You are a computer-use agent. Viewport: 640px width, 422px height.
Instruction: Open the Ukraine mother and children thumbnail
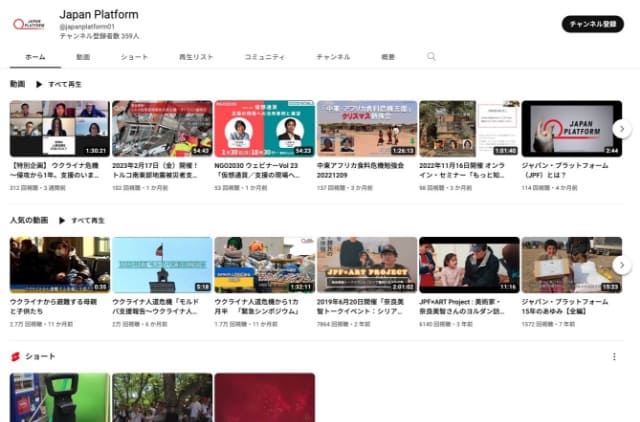point(60,265)
